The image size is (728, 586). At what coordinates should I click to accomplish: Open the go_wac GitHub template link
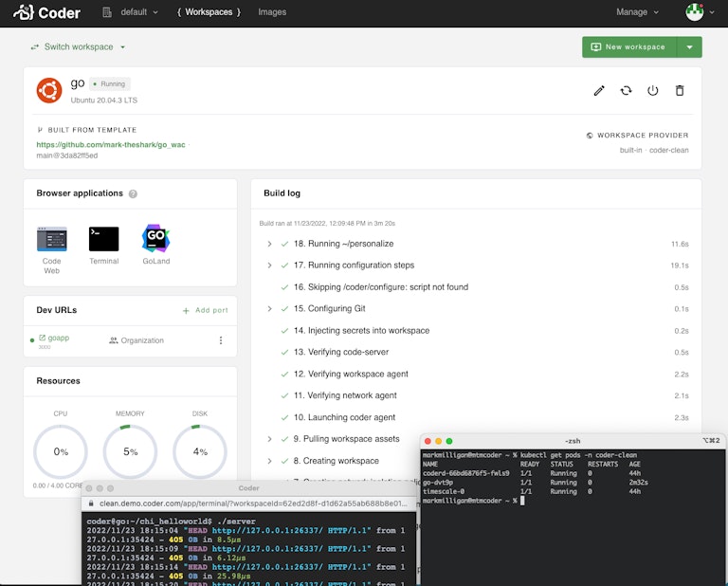pos(111,145)
